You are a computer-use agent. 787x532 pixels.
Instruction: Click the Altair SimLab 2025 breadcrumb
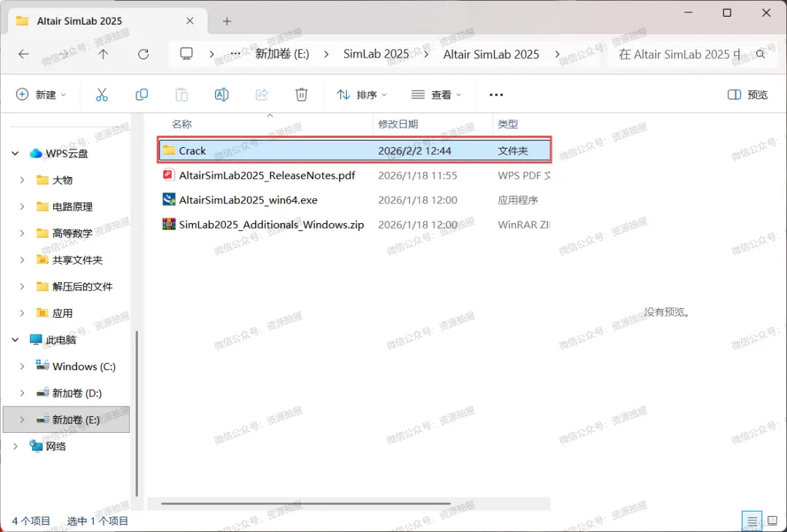click(491, 54)
